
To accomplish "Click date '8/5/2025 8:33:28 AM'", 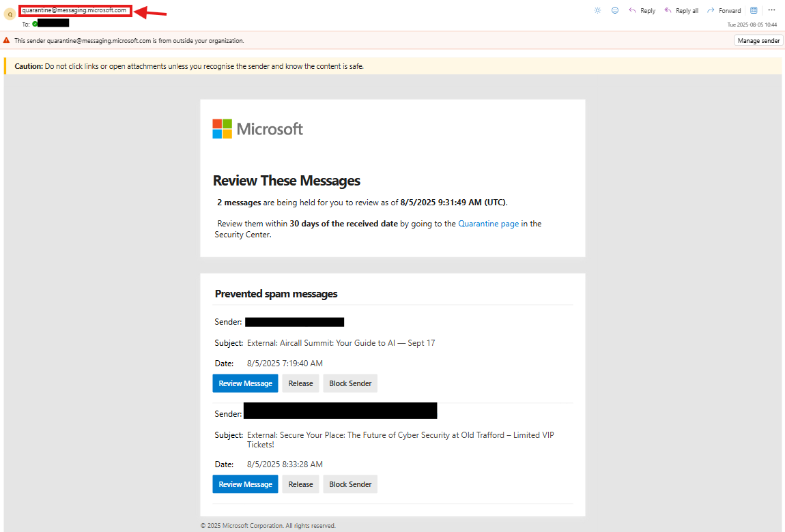I will 285,464.
